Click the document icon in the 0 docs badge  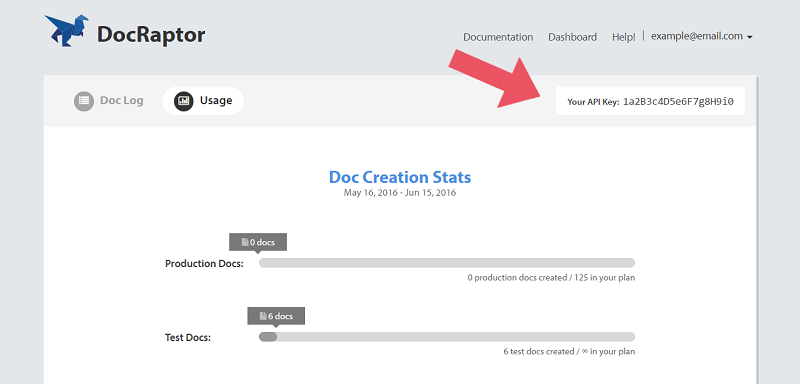click(245, 242)
